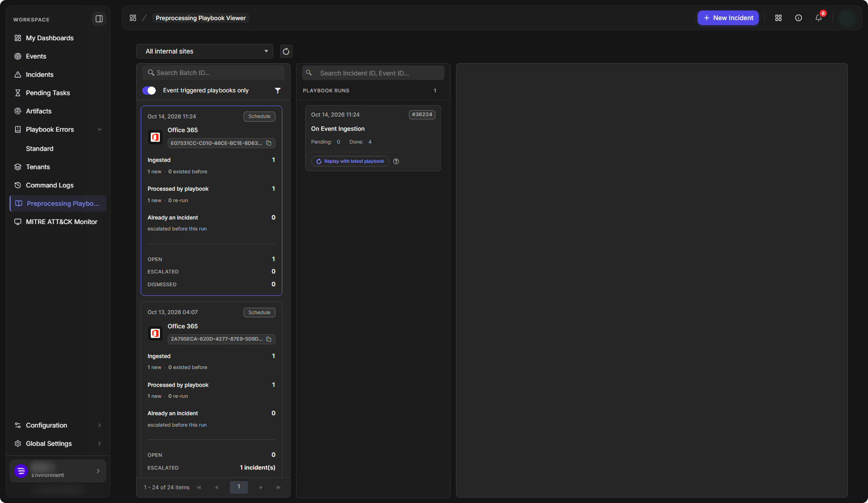Click the info circle icon in header
Screen dimensions: 868x503
point(799,18)
